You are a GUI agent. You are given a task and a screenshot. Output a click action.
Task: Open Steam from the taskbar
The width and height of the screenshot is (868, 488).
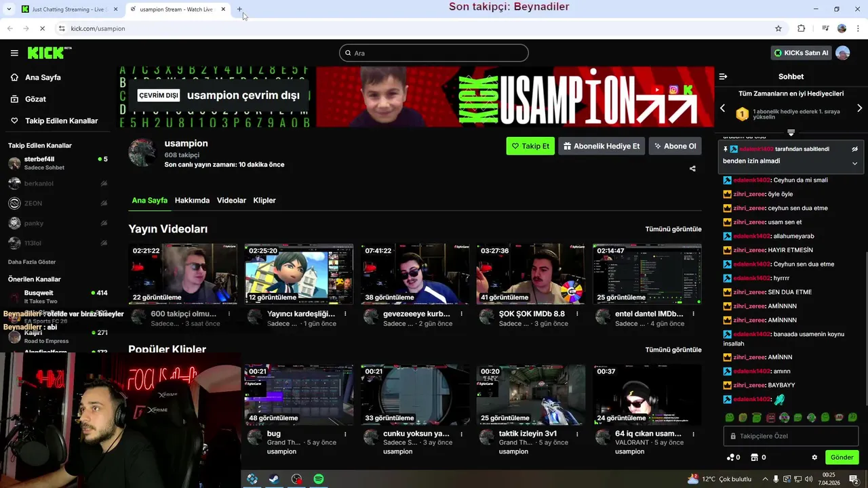point(273,479)
